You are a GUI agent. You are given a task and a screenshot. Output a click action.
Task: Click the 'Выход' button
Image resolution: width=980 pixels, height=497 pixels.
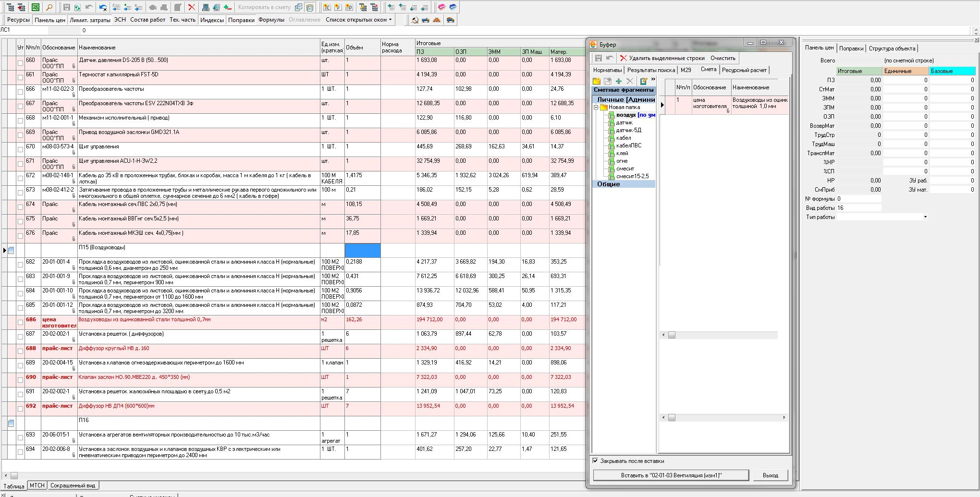pos(770,475)
